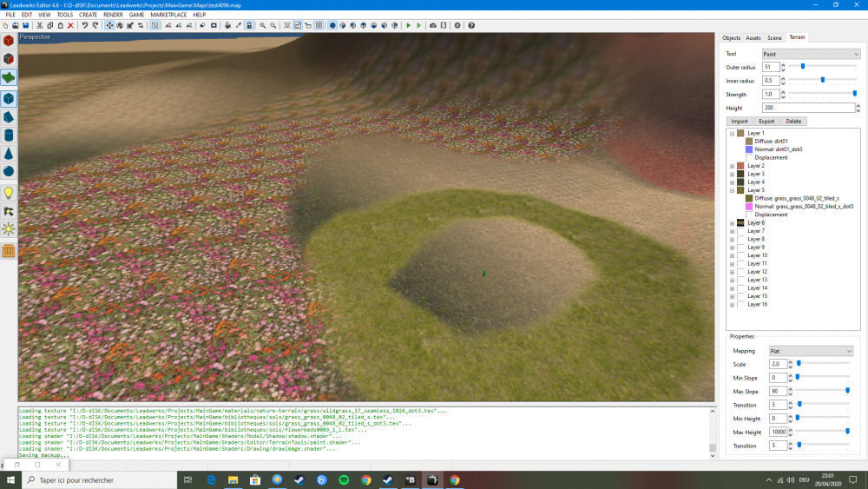Click the Strength slider handle
Viewport: 868px width, 489px height.
pyautogui.click(x=855, y=94)
